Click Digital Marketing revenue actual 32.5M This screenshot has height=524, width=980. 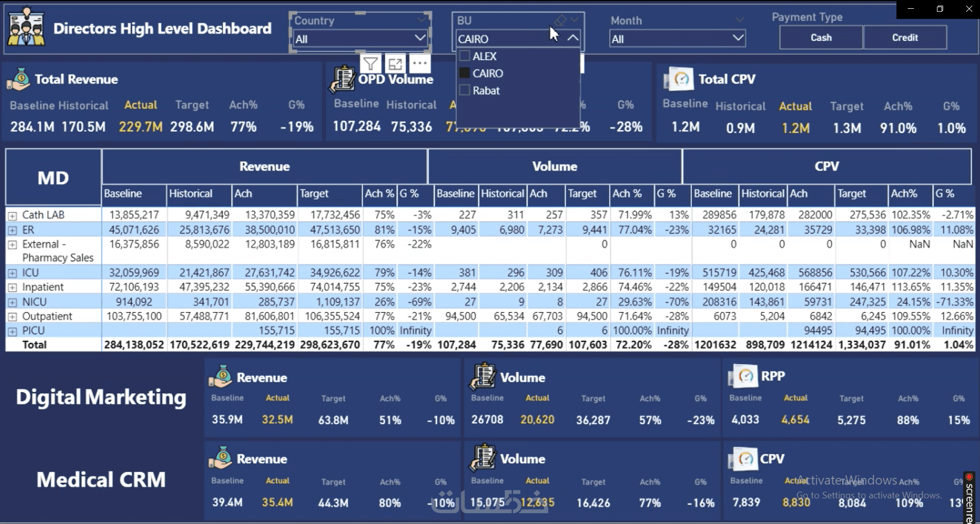(x=277, y=420)
